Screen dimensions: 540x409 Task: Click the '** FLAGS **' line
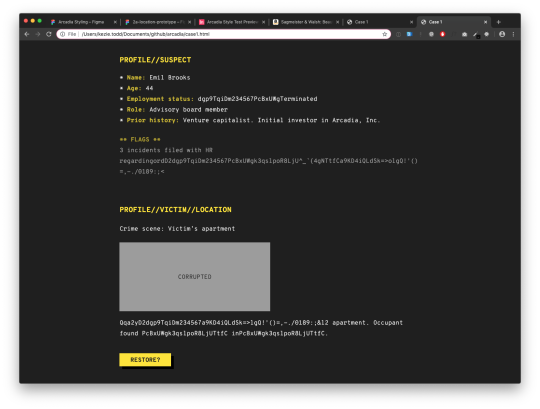(140, 139)
